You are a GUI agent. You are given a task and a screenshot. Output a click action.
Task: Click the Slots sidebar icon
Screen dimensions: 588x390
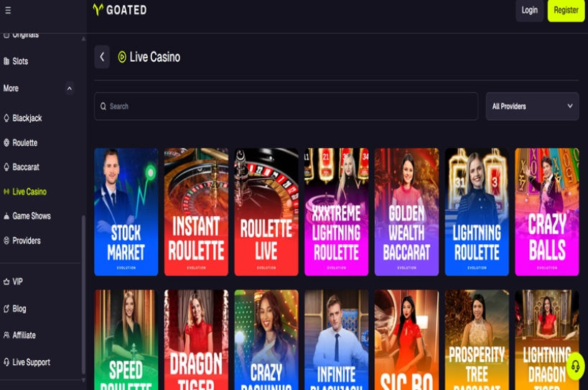(x=6, y=61)
